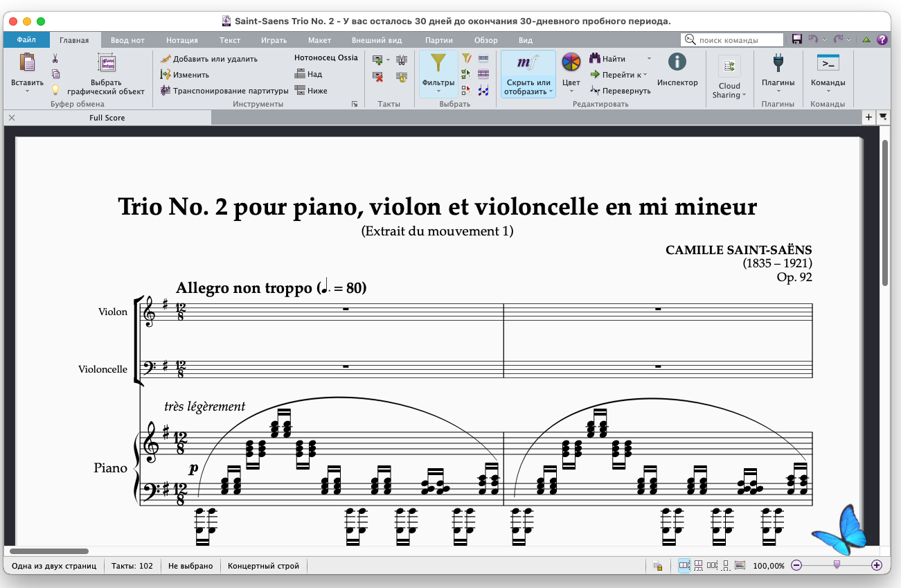Close the Full Score tab

click(12, 118)
